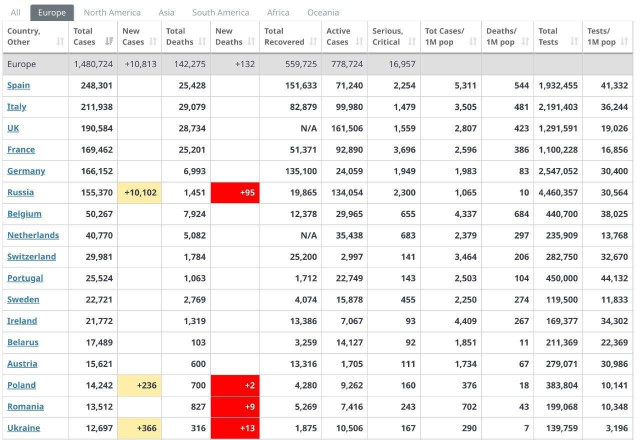Select the Oceania tab
Image resolution: width=640 pixels, height=440 pixels.
(x=323, y=12)
